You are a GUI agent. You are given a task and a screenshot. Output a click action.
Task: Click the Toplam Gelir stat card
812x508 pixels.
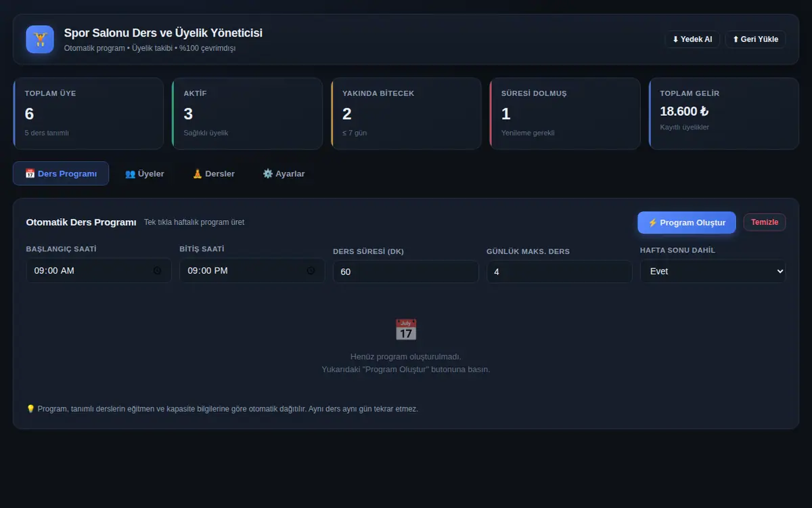[724, 113]
